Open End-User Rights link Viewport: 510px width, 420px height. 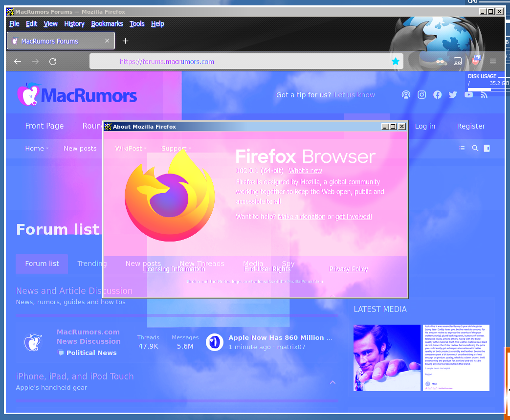click(267, 269)
